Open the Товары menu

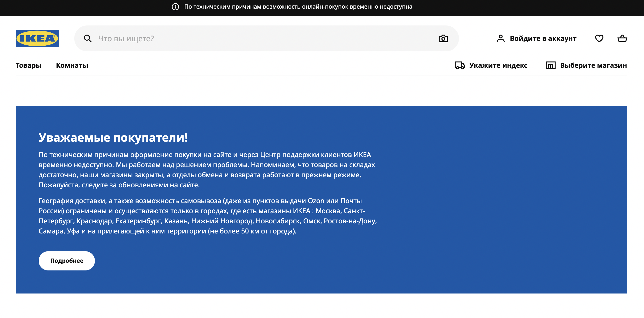(29, 65)
